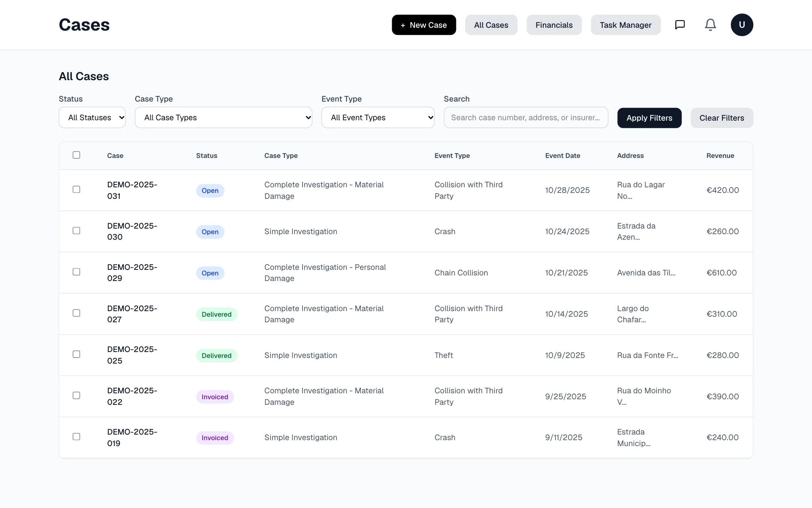This screenshot has height=508, width=812.
Task: Open the notifications bell
Action: pyautogui.click(x=710, y=25)
